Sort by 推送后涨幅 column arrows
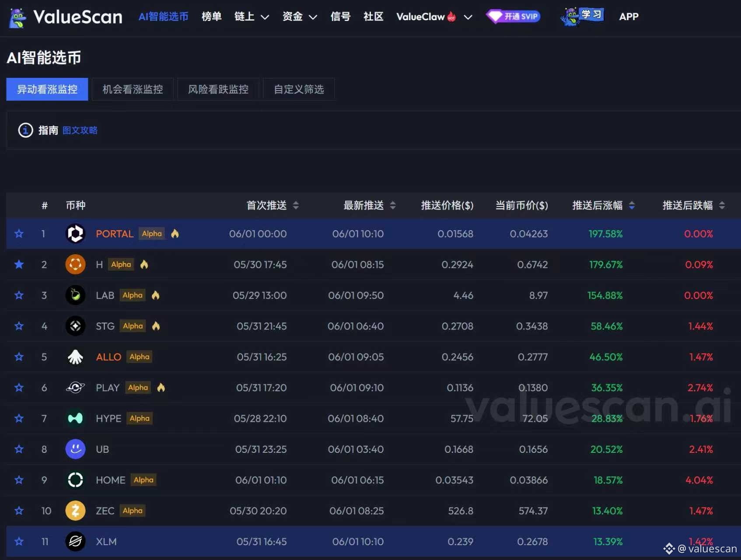The width and height of the screenshot is (741, 560). (x=632, y=205)
